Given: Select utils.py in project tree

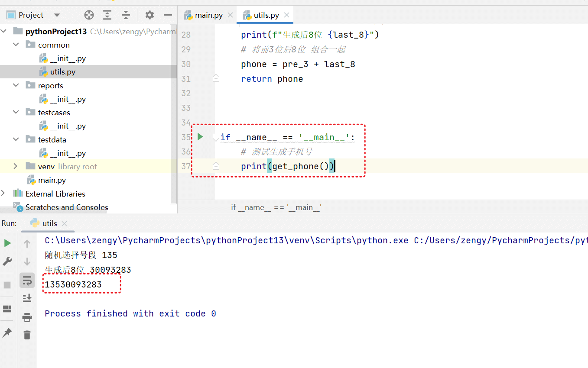Looking at the screenshot, I should coord(57,72).
